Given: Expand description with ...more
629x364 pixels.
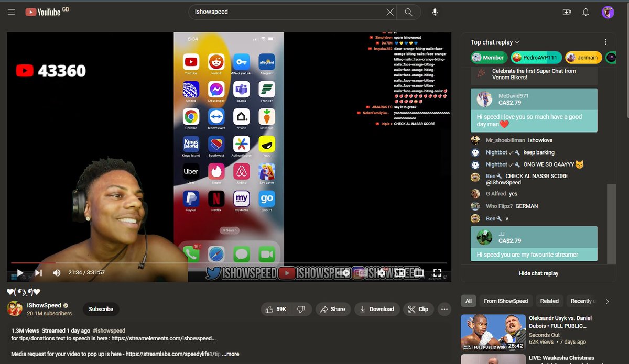Looking at the screenshot, I should pos(231,354).
